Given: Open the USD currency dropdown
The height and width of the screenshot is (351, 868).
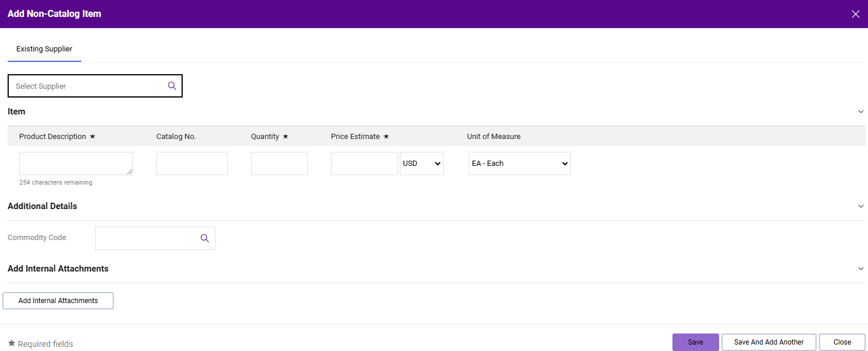Looking at the screenshot, I should point(421,164).
